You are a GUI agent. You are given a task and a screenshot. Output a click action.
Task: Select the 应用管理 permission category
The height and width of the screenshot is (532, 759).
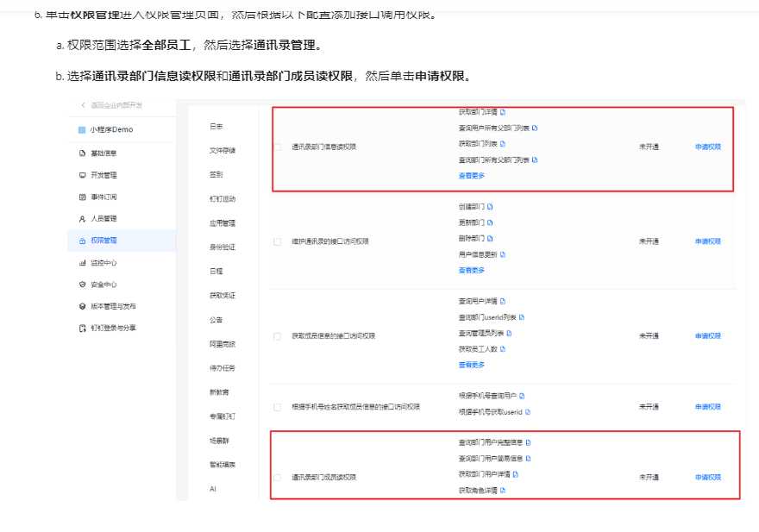[x=223, y=223]
